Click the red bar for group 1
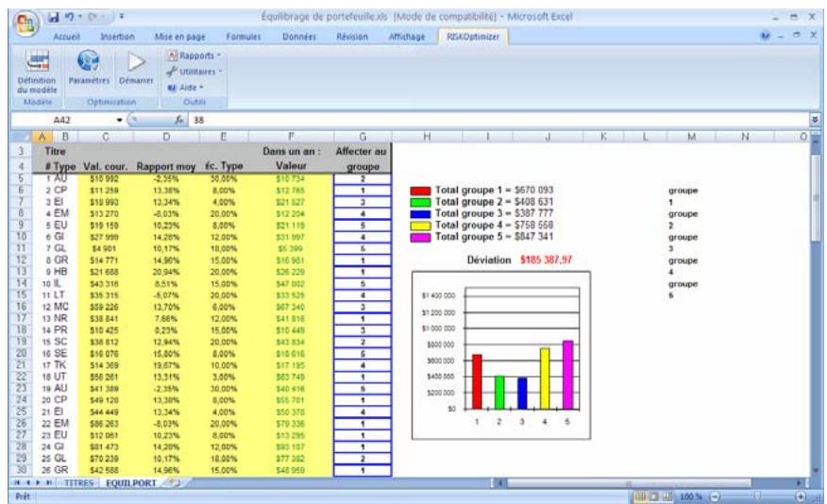The width and height of the screenshot is (827, 504). (x=477, y=381)
